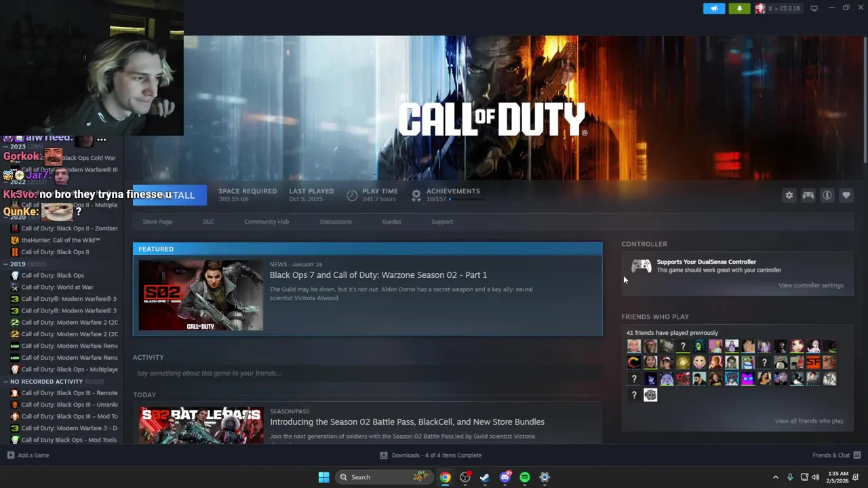
Task: Open the gear app on taskbar
Action: (x=545, y=477)
